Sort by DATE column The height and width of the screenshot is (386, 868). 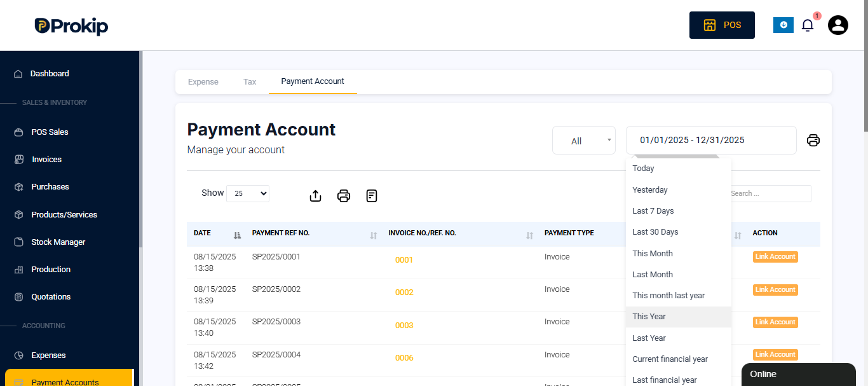(217, 233)
